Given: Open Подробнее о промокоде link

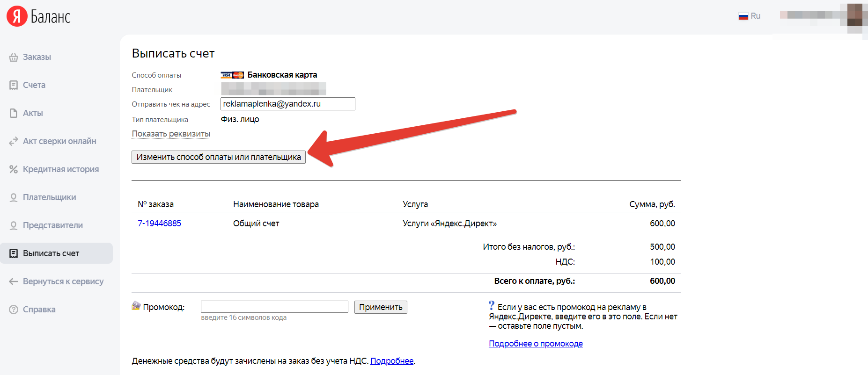Looking at the screenshot, I should pos(536,344).
